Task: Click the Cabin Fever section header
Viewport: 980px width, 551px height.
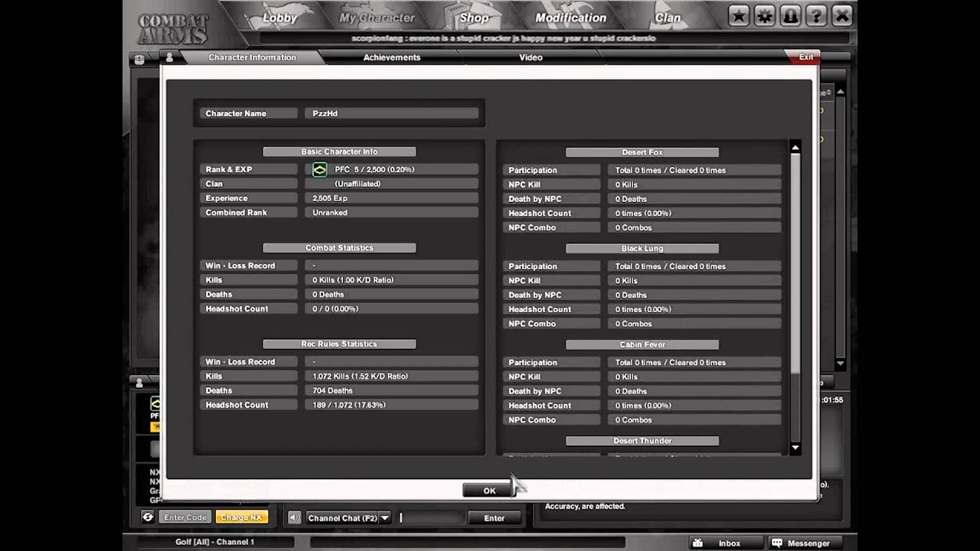Action: pos(642,345)
